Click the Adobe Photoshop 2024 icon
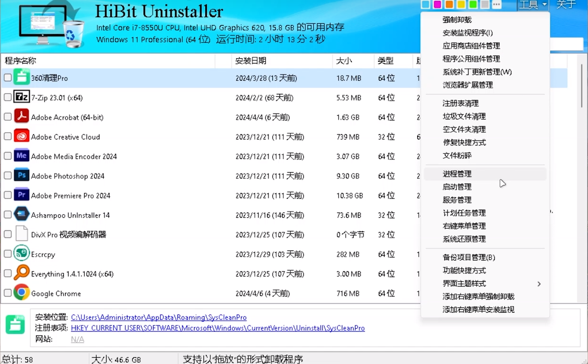 click(21, 175)
